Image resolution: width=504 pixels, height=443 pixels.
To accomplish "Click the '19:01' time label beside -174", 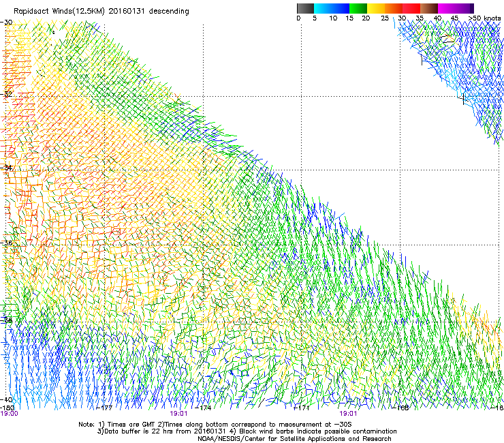I will pyautogui.click(x=178, y=414).
